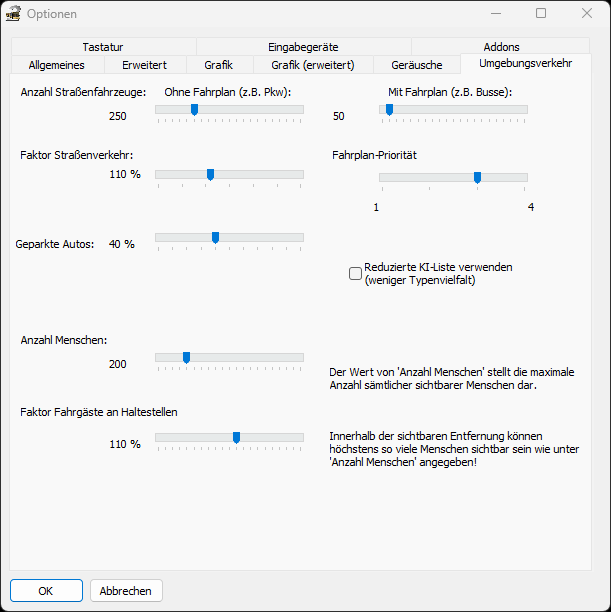Click the Faktor Straßenverkehr slider handle
The height and width of the screenshot is (612, 611).
(210, 174)
